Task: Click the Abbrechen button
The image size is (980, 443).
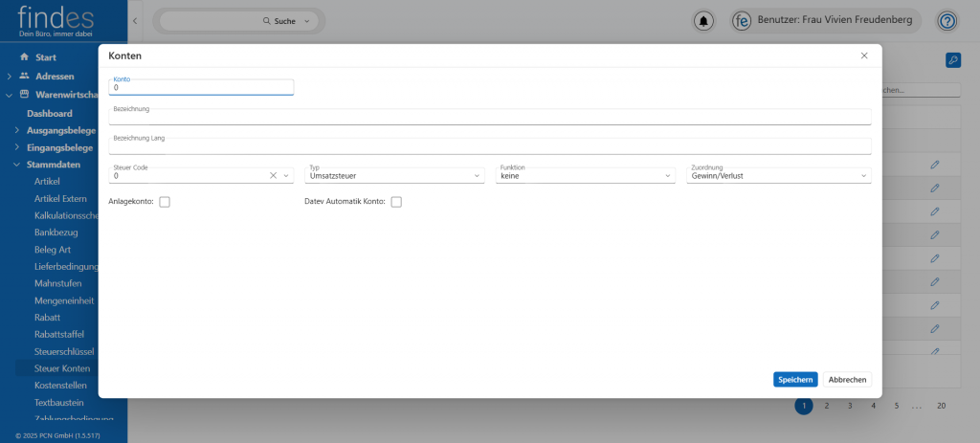Action: (847, 380)
